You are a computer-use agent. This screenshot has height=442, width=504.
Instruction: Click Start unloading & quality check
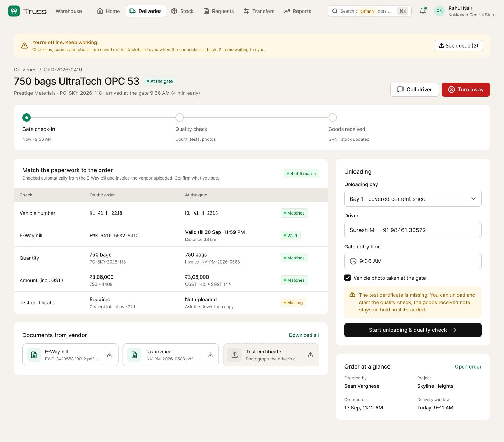(x=413, y=330)
